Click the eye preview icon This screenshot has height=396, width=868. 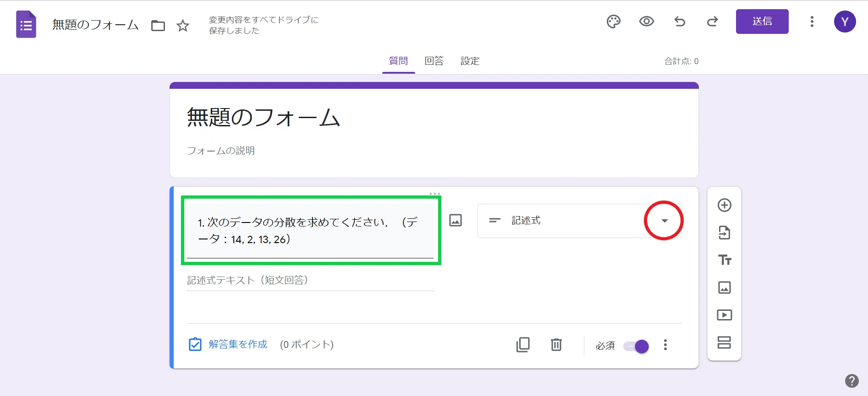[646, 22]
